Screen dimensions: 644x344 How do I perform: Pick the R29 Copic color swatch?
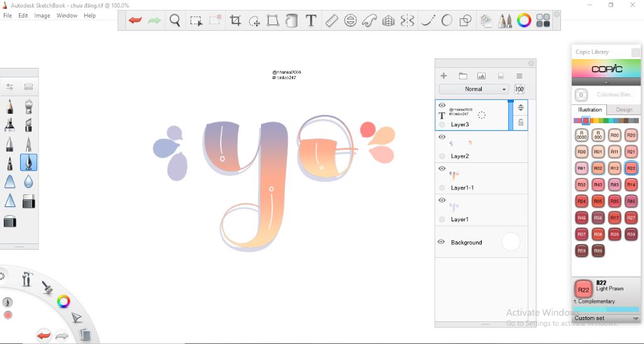[x=614, y=234]
